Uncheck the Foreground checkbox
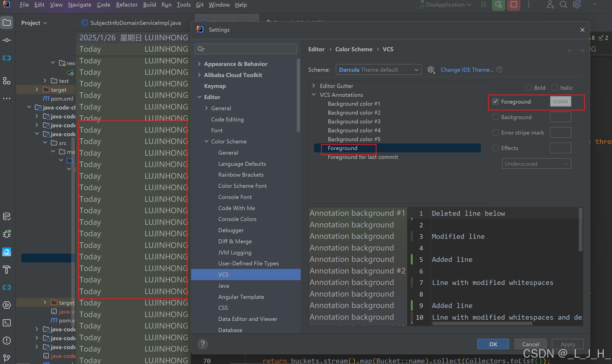Screen dimensions: 612x364 495,102
